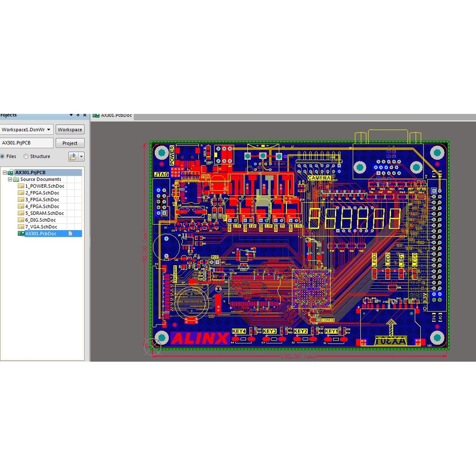
Task: Pin the Projects panel
Action: 78,115
